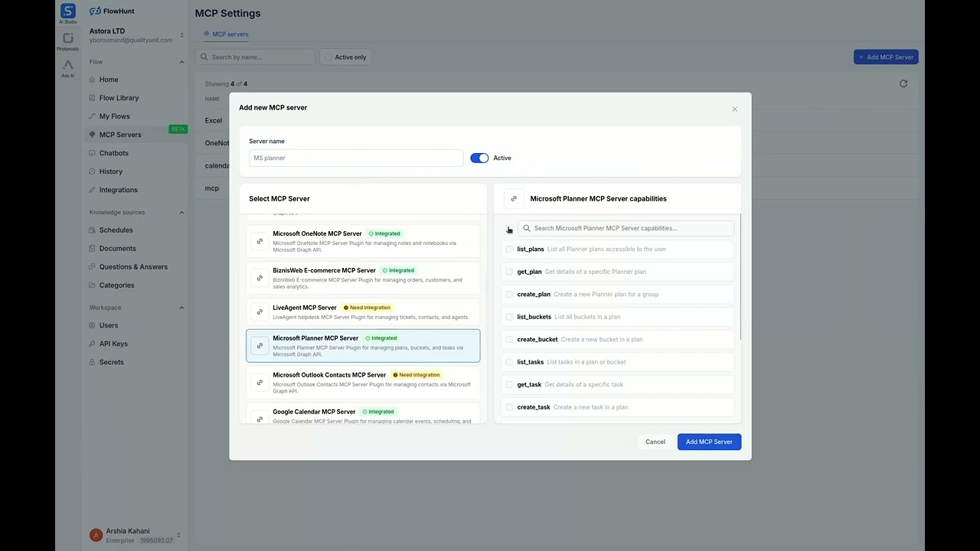Click link icon of Microsoft OneNote MCP Server
The image size is (980, 551).
(260, 241)
